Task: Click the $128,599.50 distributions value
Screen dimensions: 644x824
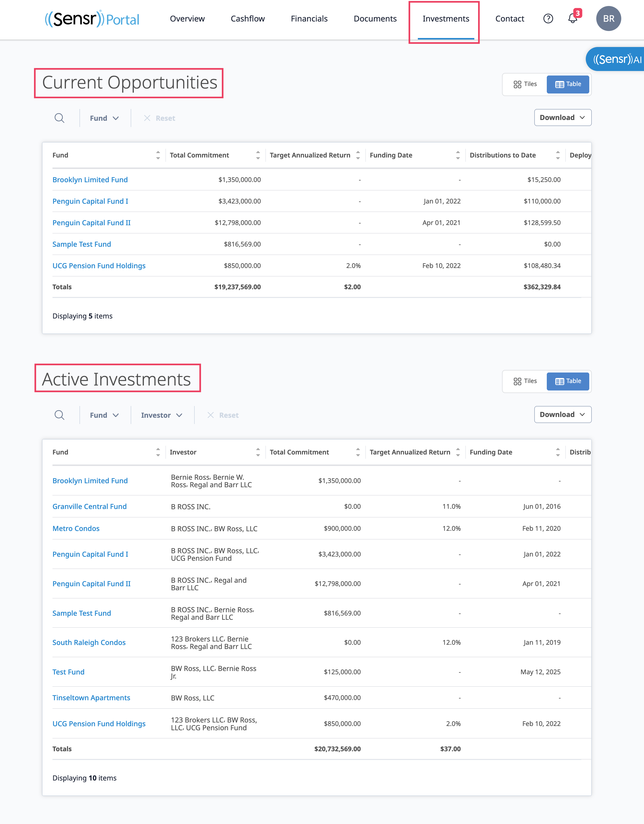Action: pos(542,222)
